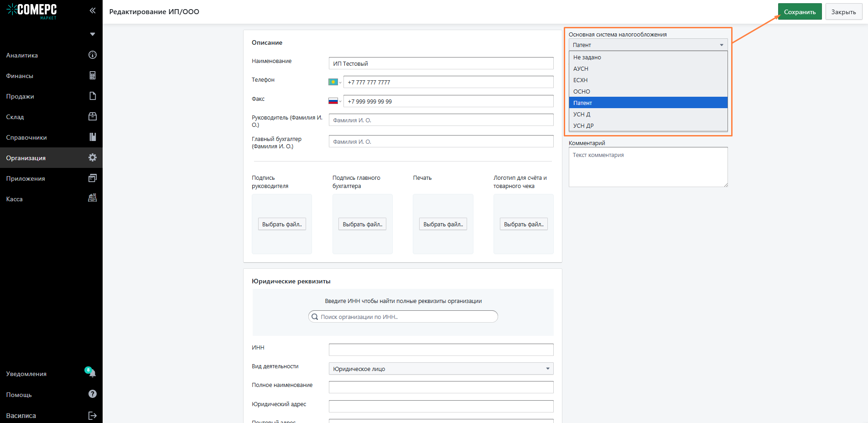The width and height of the screenshot is (868, 423).
Task: Click the Finance calculator icon
Action: click(x=93, y=76)
